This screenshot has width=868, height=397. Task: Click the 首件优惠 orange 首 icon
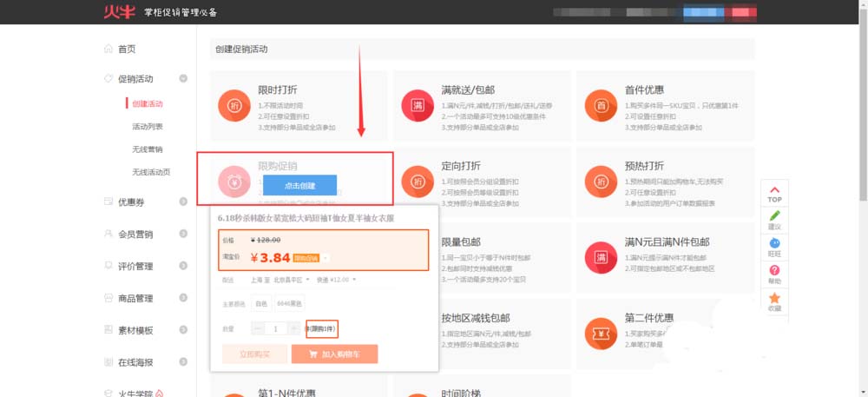pos(602,105)
